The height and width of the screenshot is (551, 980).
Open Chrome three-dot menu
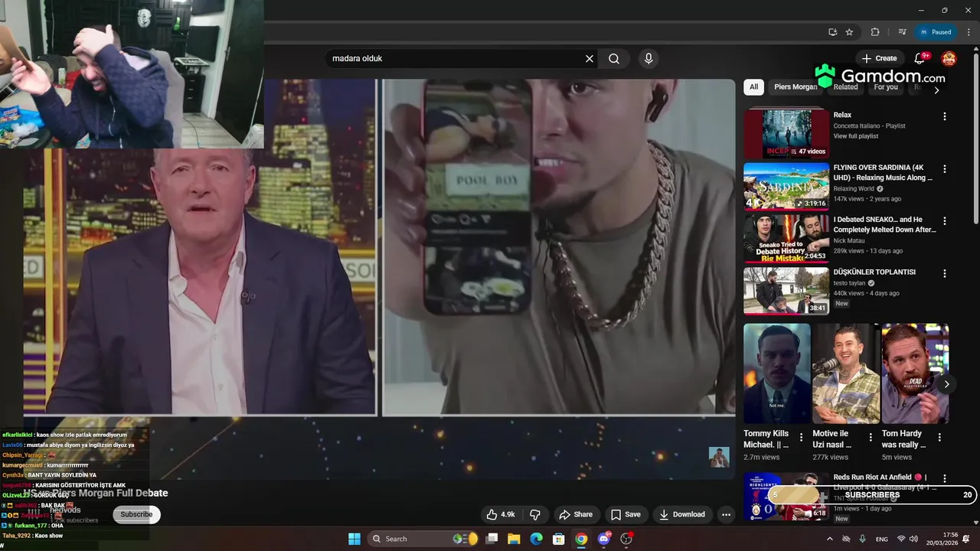(x=967, y=32)
